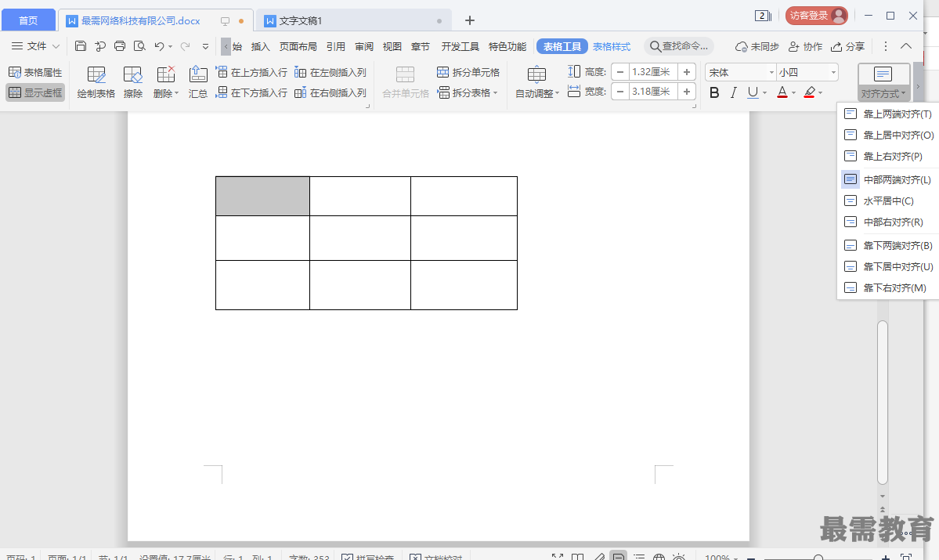Toggle 显示虚框 gridlines display
939x560 pixels.
pos(35,93)
